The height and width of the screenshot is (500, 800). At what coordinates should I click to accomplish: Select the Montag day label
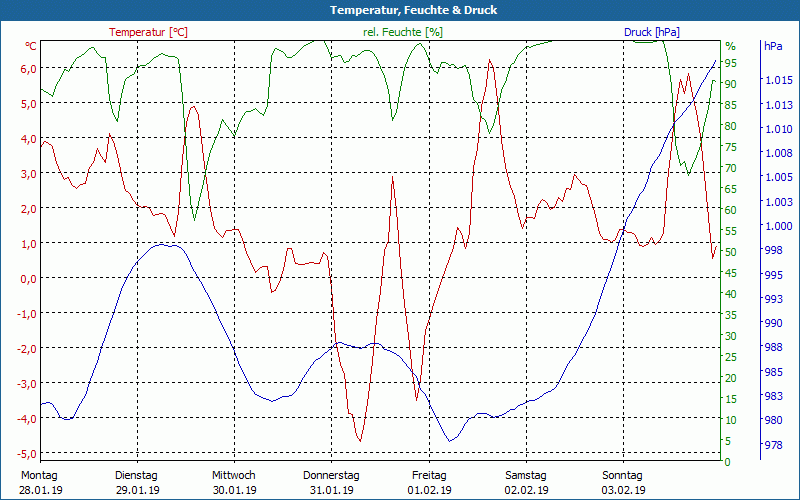tap(38, 475)
